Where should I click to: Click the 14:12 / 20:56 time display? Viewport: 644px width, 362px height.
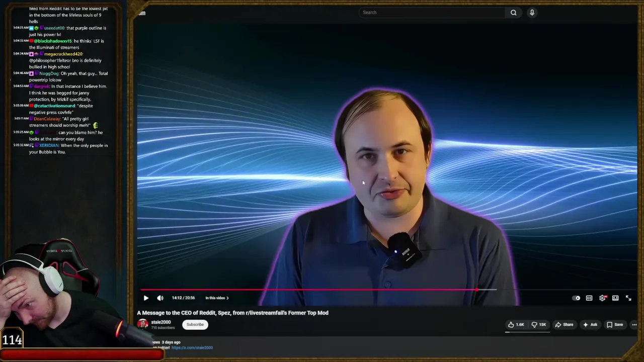point(183,298)
